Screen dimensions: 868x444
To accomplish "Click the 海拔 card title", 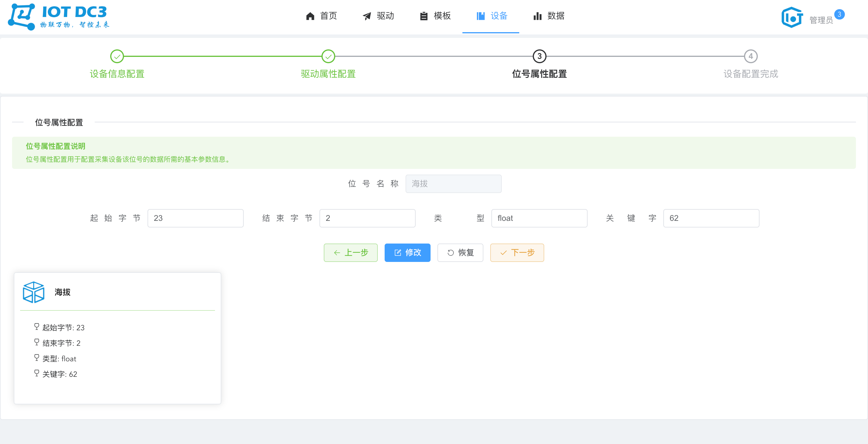I will pyautogui.click(x=62, y=292).
